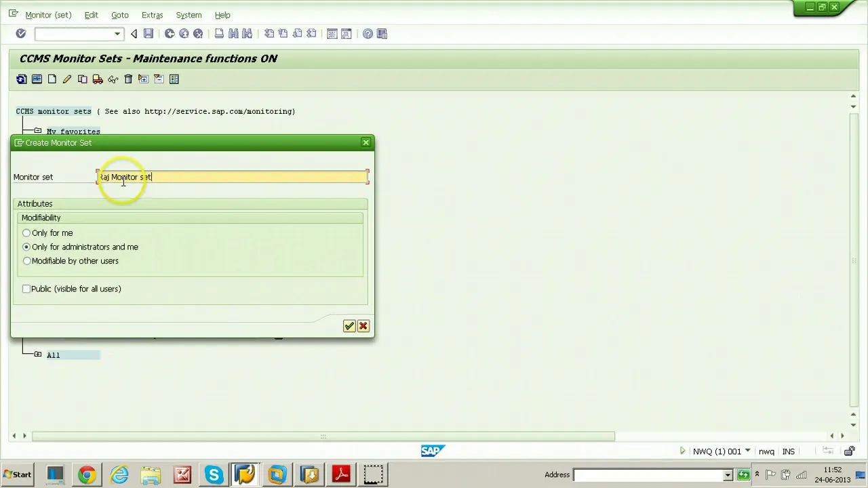
Task: Show hidden system tray icons
Action: (757, 474)
